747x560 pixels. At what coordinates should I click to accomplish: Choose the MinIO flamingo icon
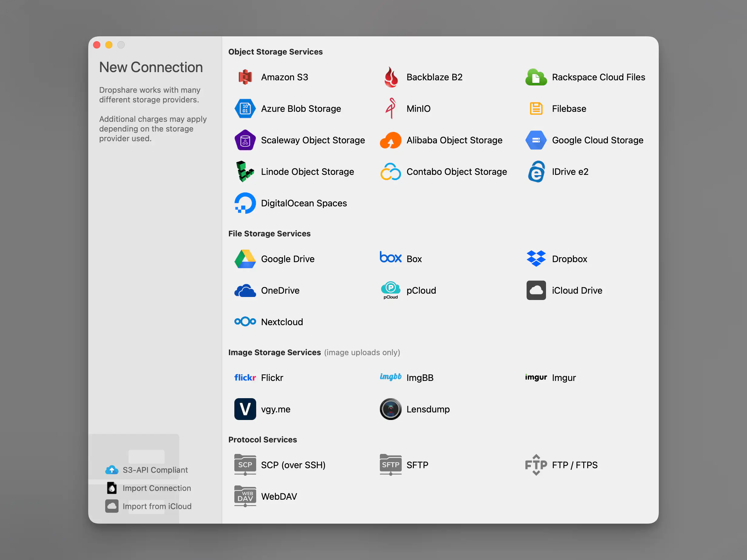point(391,108)
